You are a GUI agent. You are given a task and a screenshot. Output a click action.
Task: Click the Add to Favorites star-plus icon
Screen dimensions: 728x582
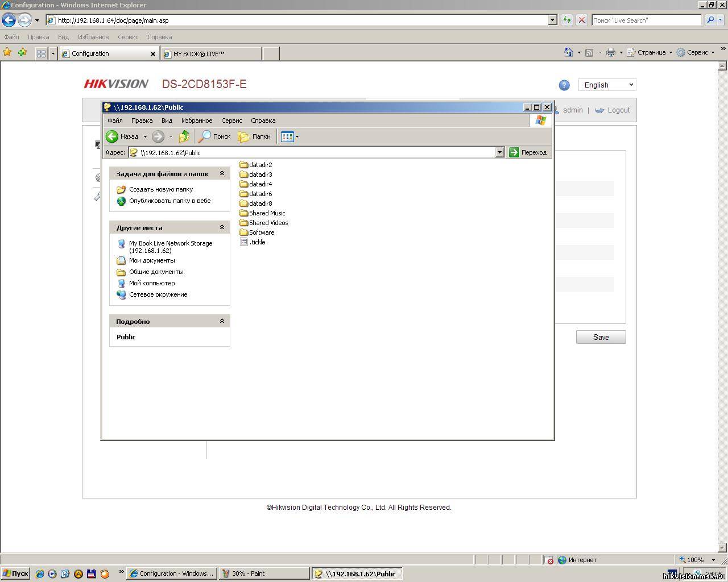tap(22, 52)
